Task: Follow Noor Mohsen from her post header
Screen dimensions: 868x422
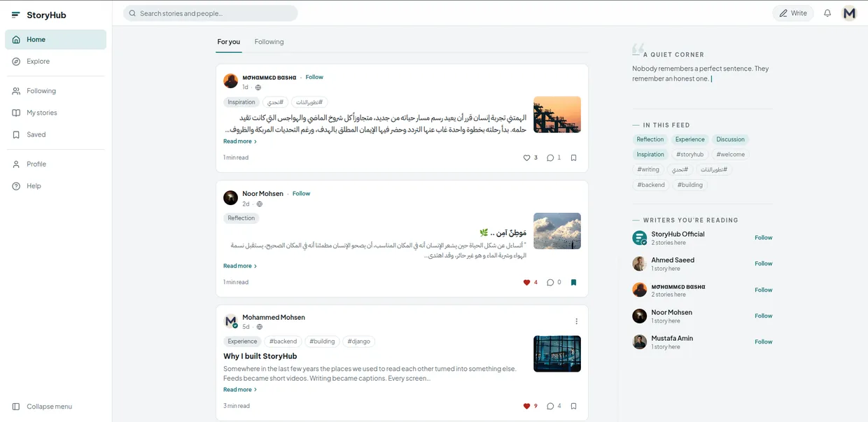Action: [x=301, y=194]
